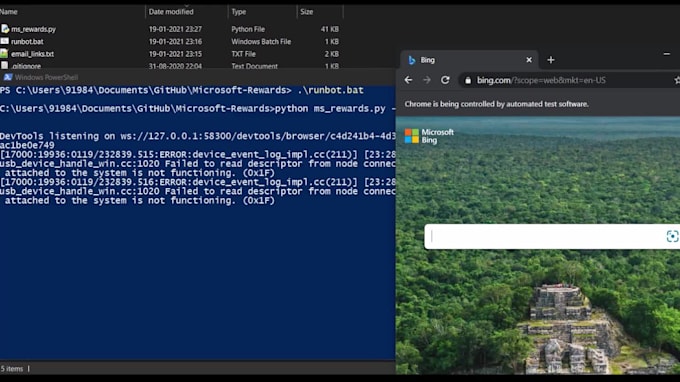The height and width of the screenshot is (382, 680).
Task: Sort files by Name column
Action: tap(9, 12)
